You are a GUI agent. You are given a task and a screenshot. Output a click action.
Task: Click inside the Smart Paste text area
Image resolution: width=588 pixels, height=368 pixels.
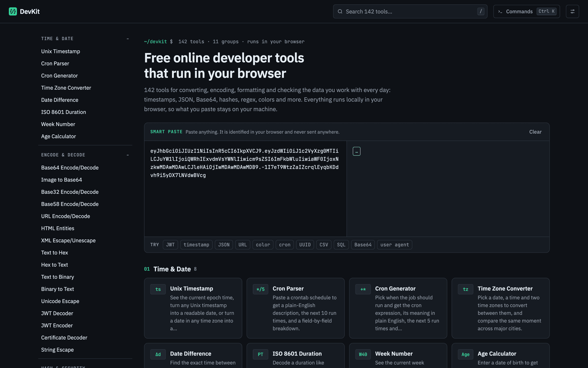point(245,188)
